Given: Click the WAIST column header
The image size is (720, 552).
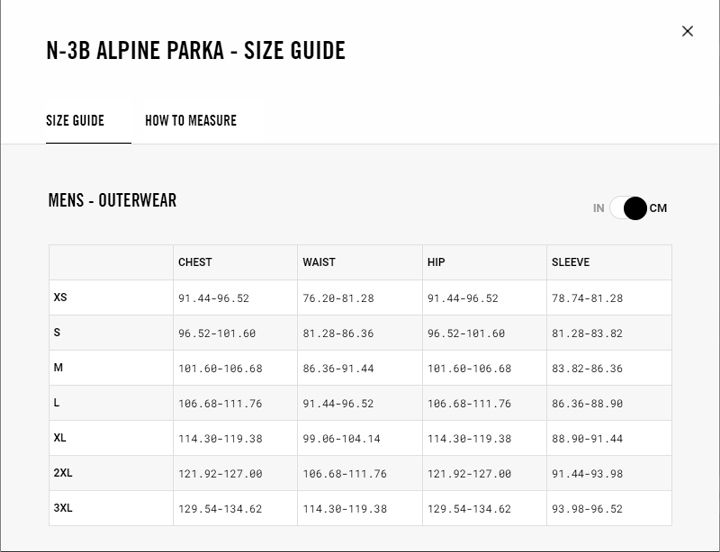Looking at the screenshot, I should point(319,262).
